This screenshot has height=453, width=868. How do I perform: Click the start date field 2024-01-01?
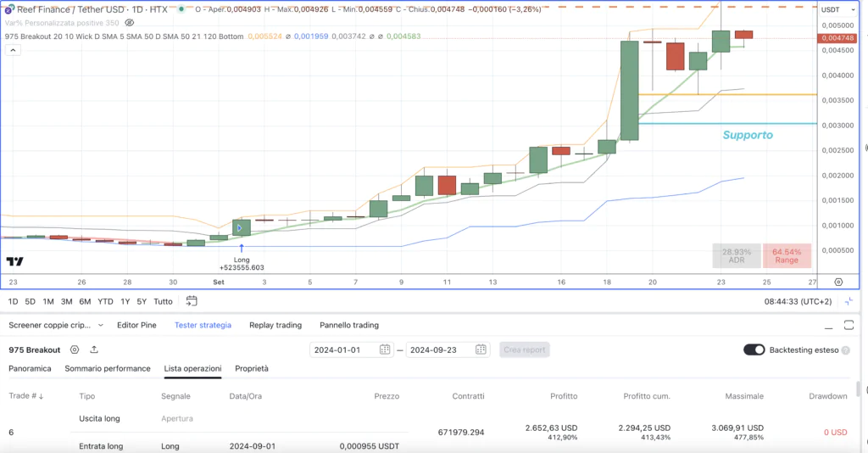coord(344,350)
